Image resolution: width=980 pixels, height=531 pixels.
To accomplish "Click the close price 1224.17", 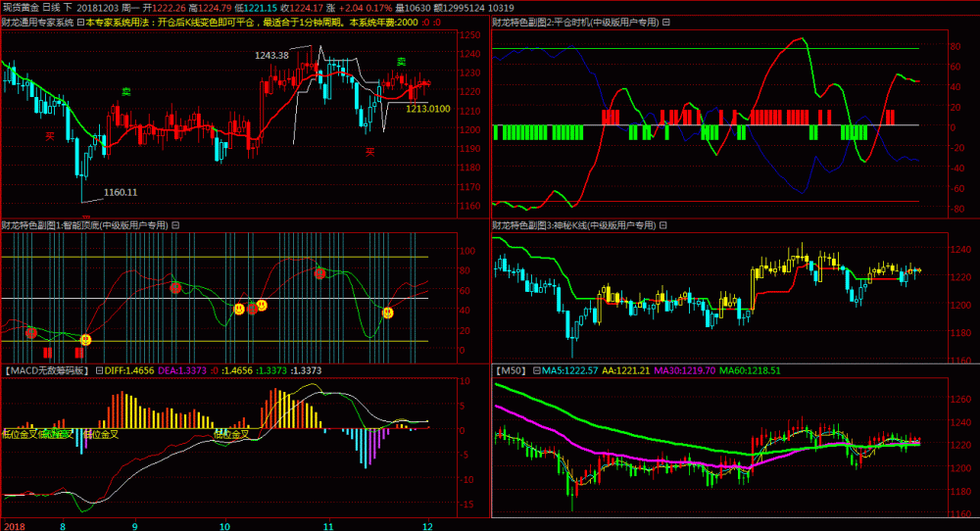I will (x=306, y=8).
